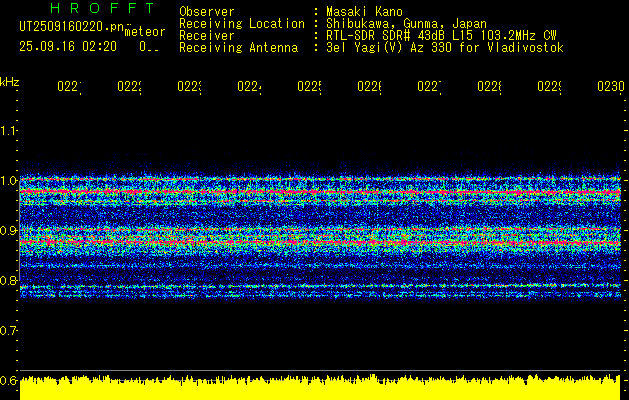This screenshot has width=629, height=400.
Task: Select the 0230 time marker
Action: [x=611, y=86]
